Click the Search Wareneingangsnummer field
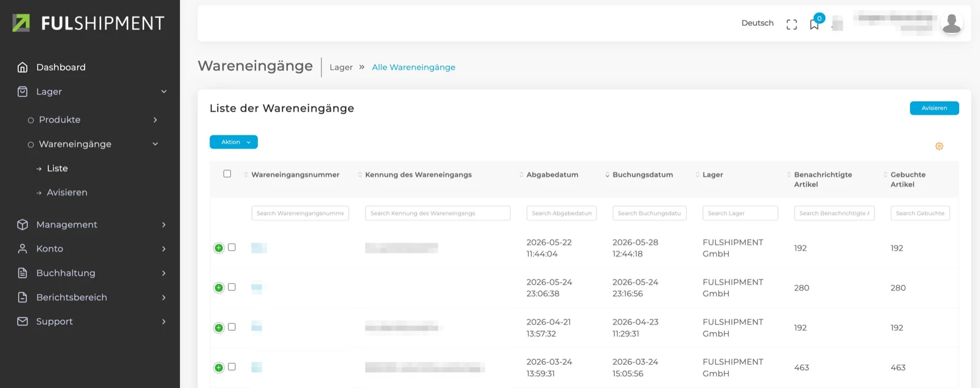 [x=300, y=213]
